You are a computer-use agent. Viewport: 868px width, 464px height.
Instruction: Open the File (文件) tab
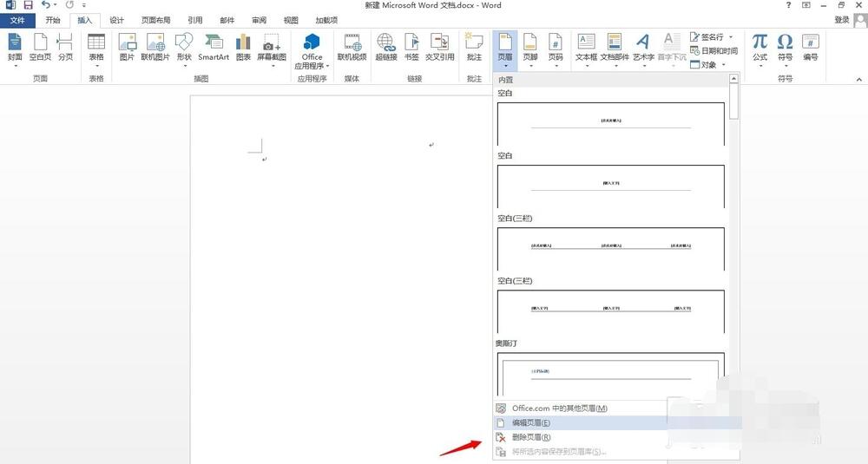tap(17, 20)
